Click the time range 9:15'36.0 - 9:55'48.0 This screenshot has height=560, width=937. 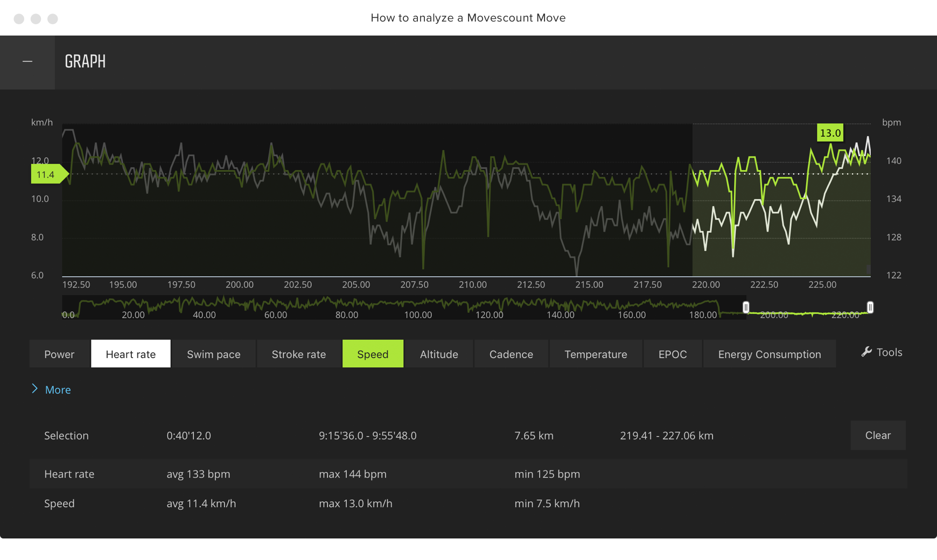(368, 436)
